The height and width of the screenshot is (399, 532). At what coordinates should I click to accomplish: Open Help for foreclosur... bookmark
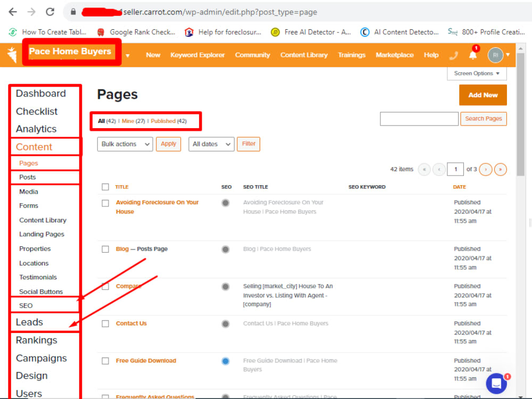coord(223,32)
